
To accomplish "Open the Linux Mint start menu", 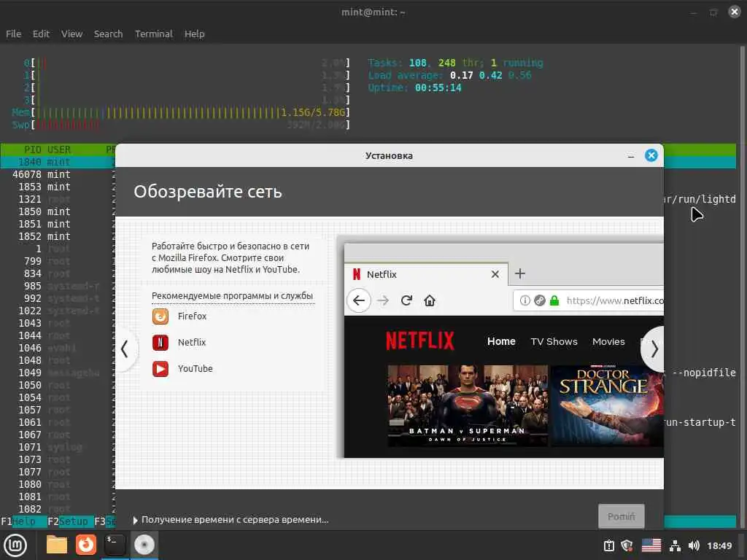I will 16,545.
